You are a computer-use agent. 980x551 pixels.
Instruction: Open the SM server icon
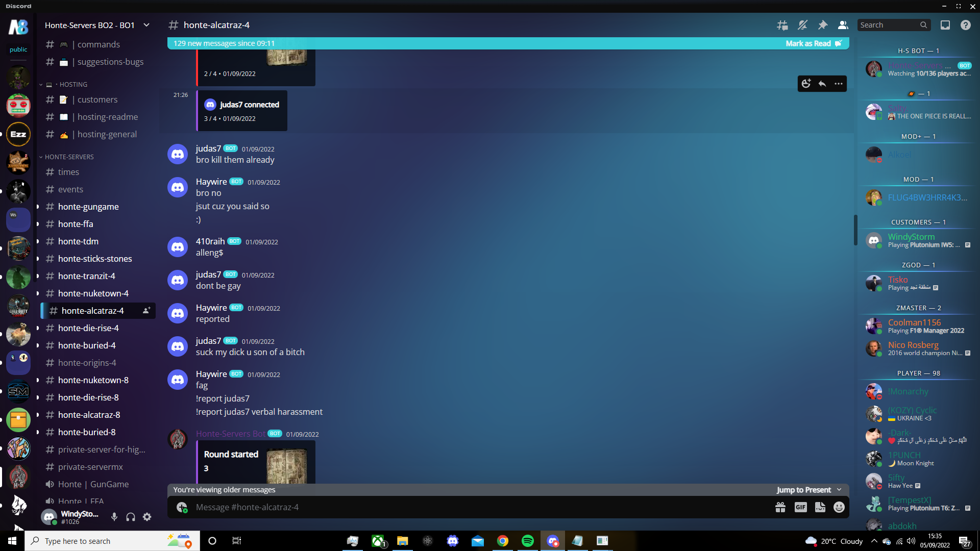18,391
